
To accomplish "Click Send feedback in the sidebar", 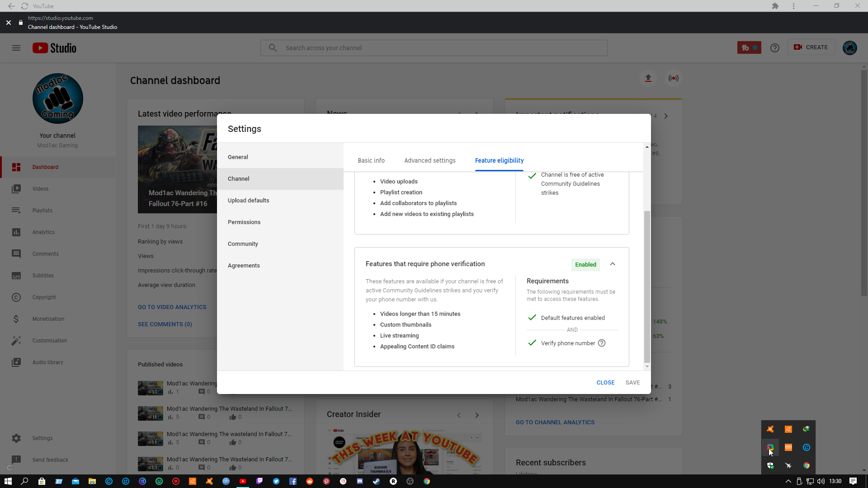I will click(58, 460).
